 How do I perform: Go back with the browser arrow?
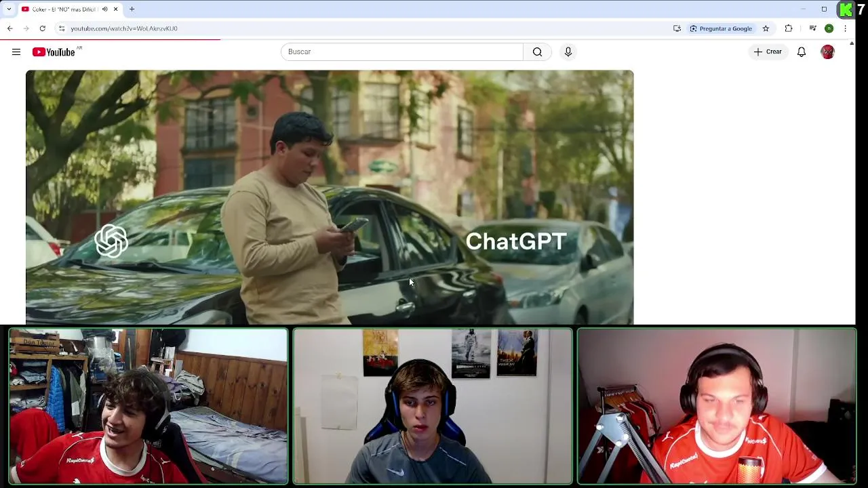point(10,28)
